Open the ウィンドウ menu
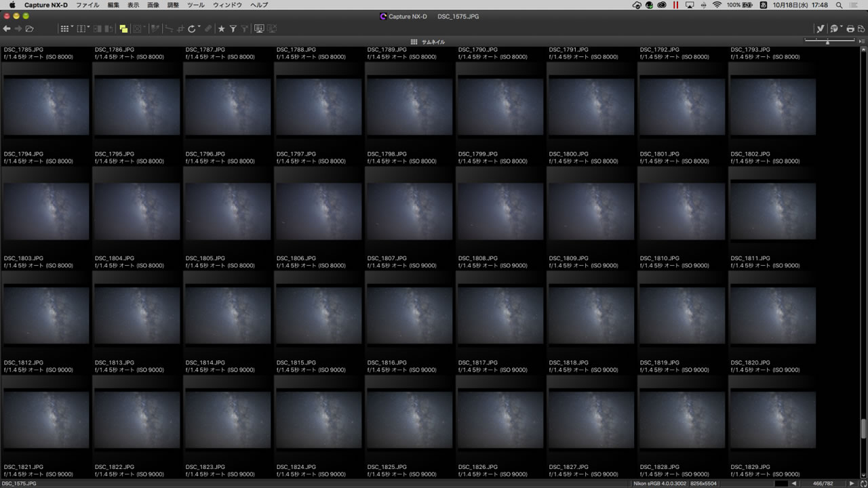 [x=227, y=5]
